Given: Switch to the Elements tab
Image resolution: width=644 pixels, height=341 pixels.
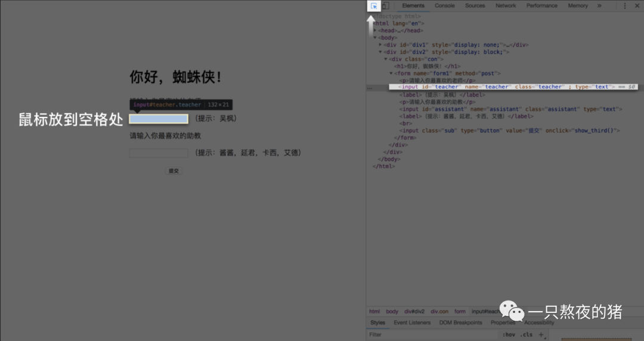Looking at the screenshot, I should pyautogui.click(x=413, y=6).
